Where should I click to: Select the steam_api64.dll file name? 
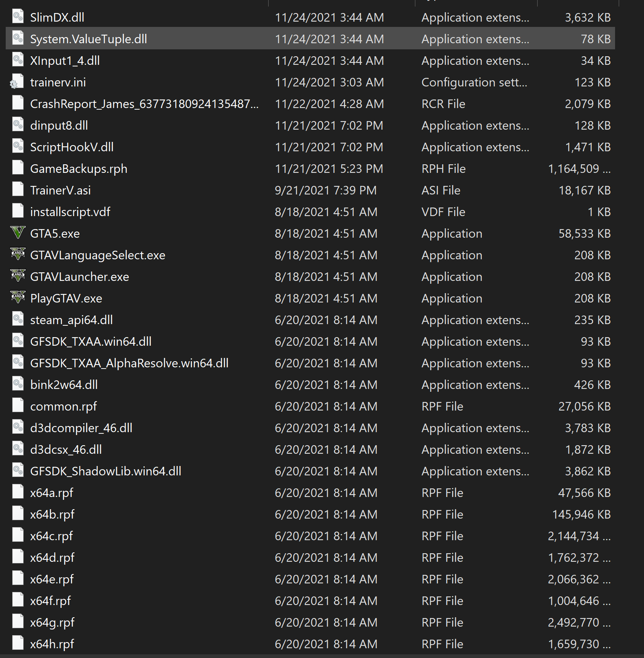pyautogui.click(x=71, y=320)
